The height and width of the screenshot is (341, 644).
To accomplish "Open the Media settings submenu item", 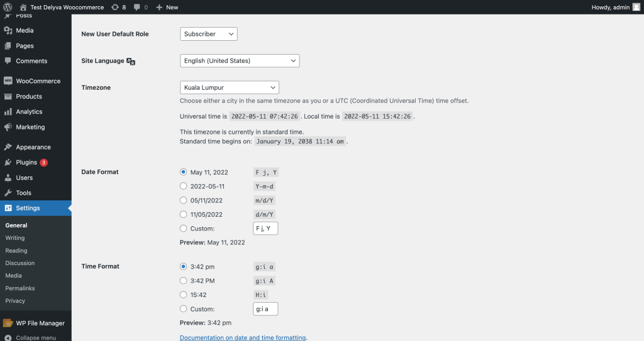I will tap(13, 276).
